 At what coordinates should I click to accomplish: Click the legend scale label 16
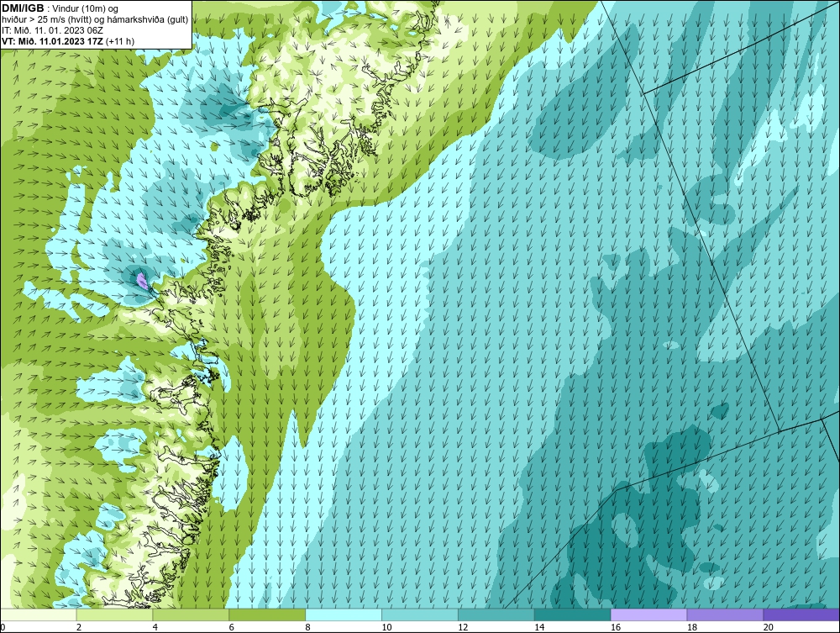point(615,627)
